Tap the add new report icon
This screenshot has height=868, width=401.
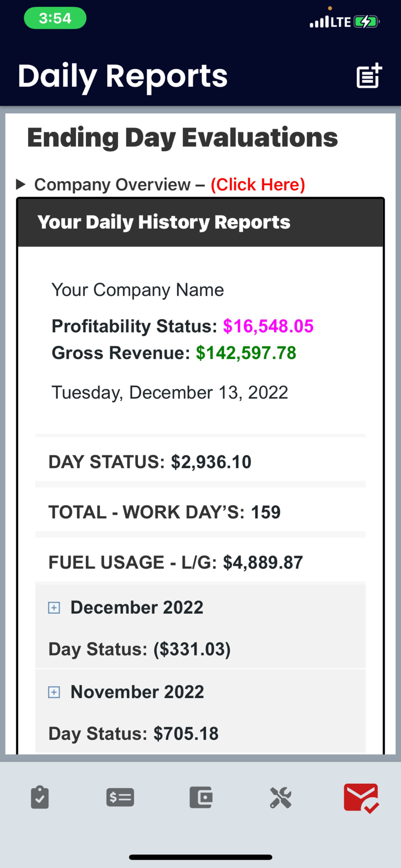(x=369, y=76)
